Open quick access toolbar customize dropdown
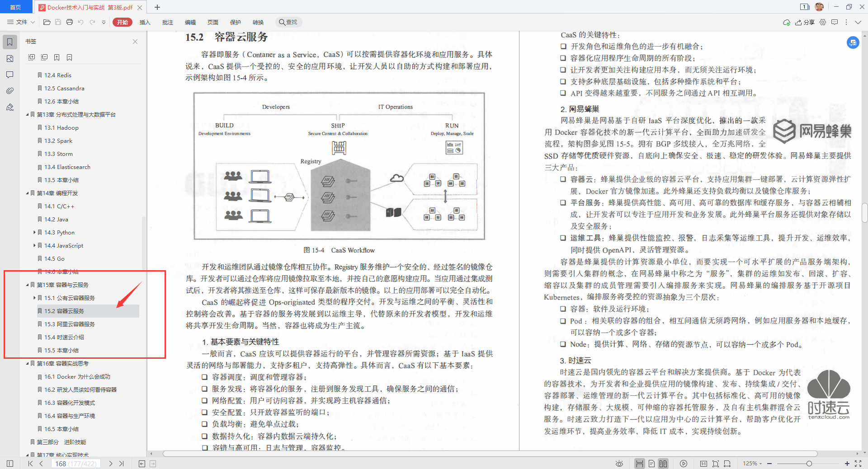The image size is (868, 469). tap(104, 22)
